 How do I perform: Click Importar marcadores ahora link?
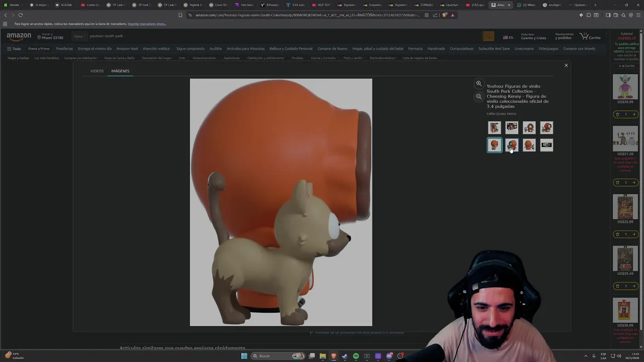point(146,24)
